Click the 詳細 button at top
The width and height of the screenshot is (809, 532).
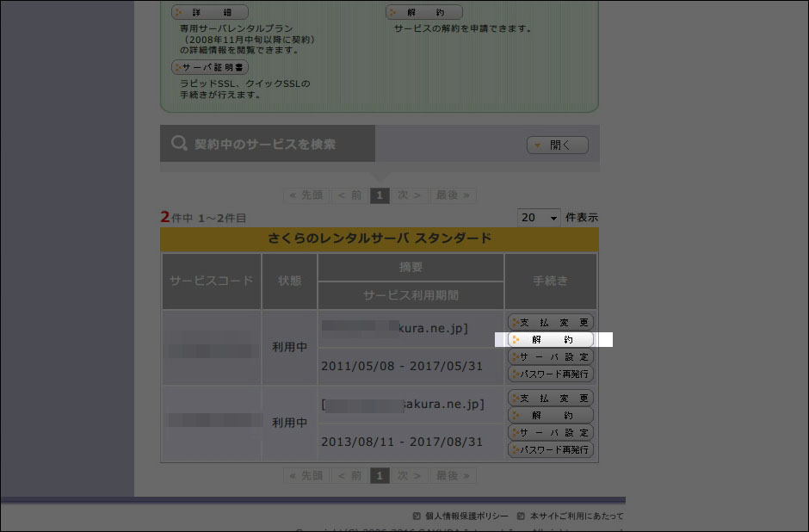(x=209, y=12)
